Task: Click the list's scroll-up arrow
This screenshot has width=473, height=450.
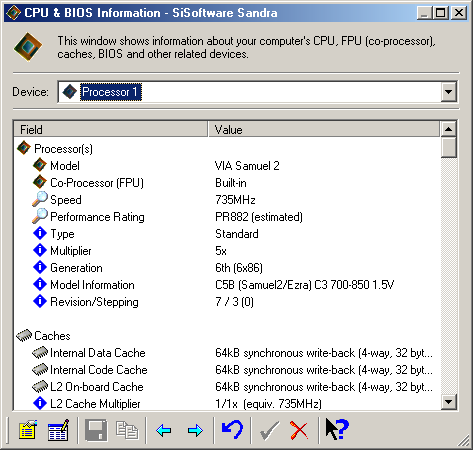Action: (449, 129)
